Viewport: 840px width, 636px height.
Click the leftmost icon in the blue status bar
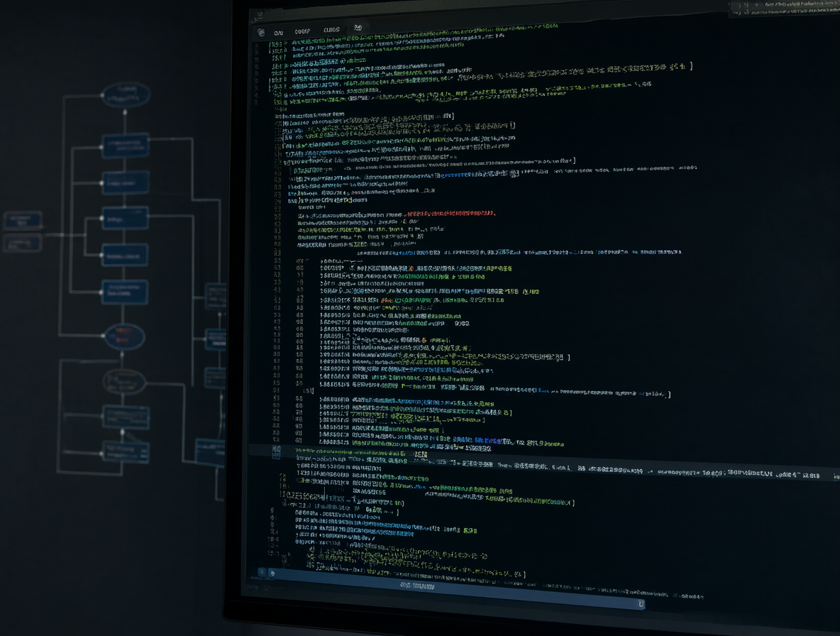click(261, 572)
